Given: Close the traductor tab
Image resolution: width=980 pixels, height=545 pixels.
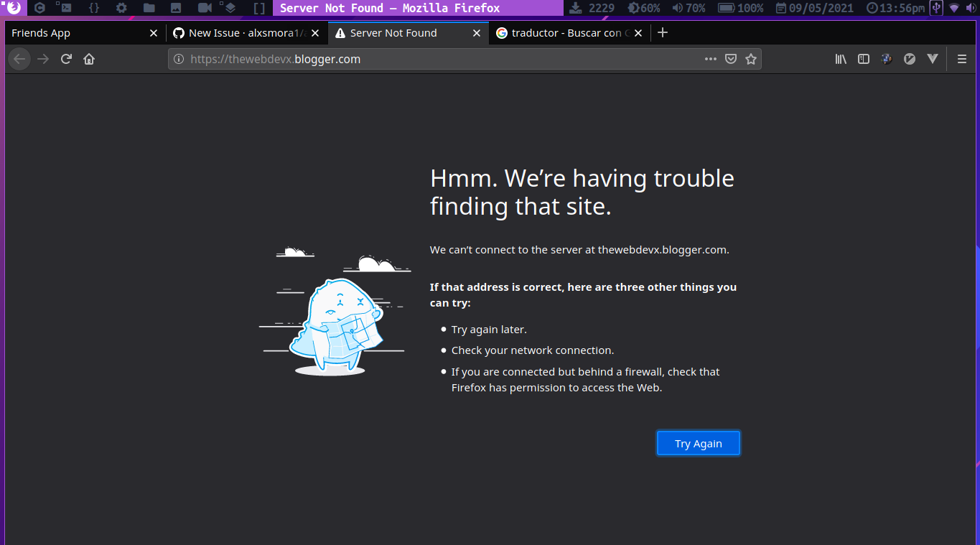Looking at the screenshot, I should [x=639, y=33].
